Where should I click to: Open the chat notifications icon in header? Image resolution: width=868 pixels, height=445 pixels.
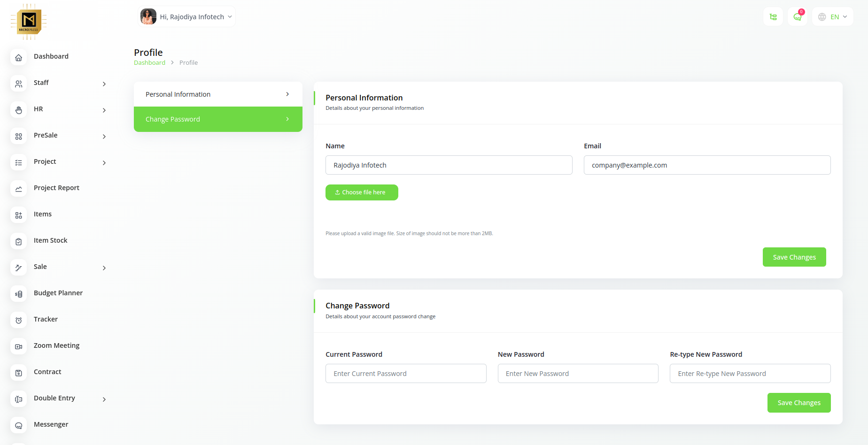pyautogui.click(x=797, y=17)
